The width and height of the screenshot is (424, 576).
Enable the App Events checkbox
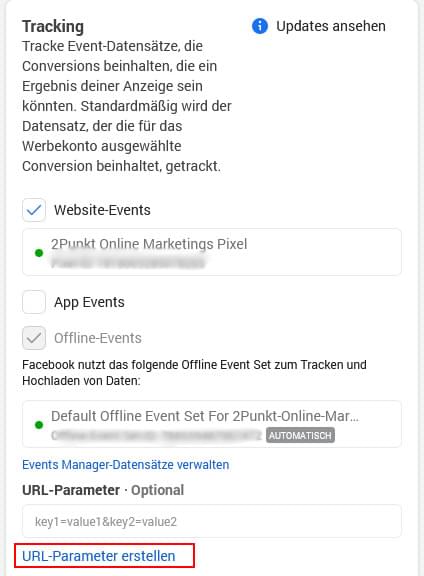pos(34,302)
